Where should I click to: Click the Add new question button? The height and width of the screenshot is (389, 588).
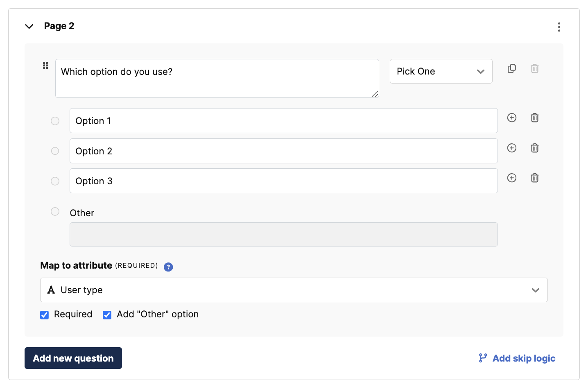pos(73,358)
